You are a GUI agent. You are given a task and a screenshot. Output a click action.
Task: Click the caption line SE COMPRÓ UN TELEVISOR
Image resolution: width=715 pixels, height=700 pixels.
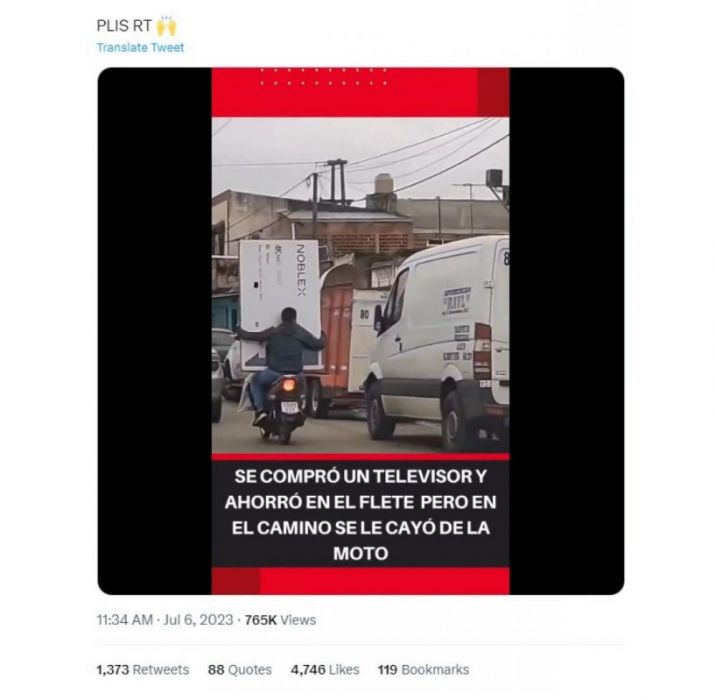click(x=360, y=477)
